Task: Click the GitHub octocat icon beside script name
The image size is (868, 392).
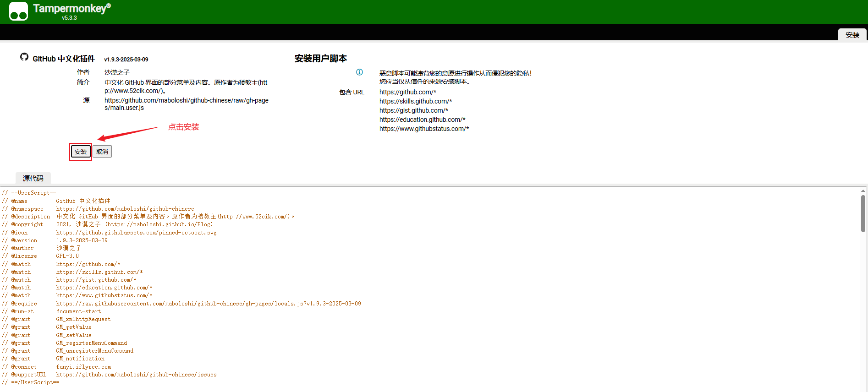Action: tap(24, 57)
